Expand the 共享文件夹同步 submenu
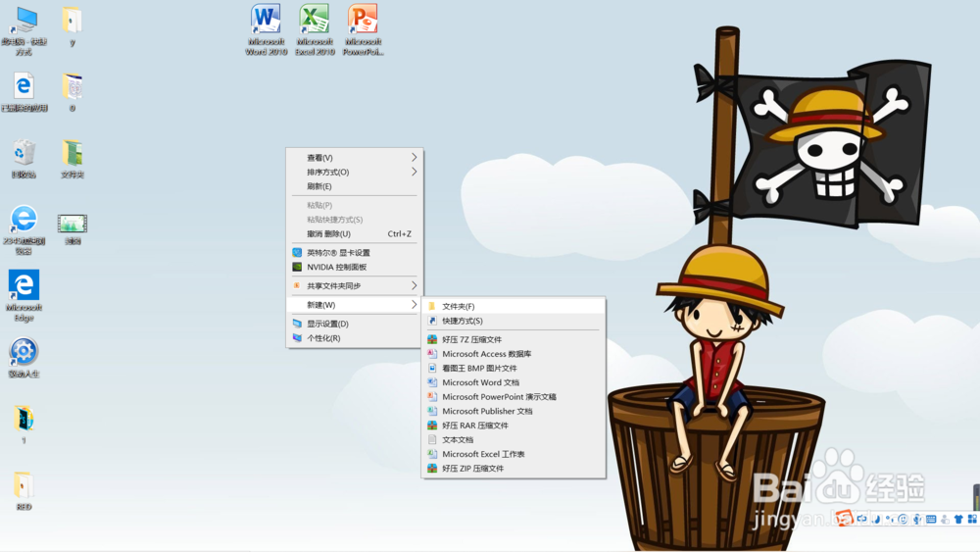The height and width of the screenshot is (552, 980). [355, 285]
